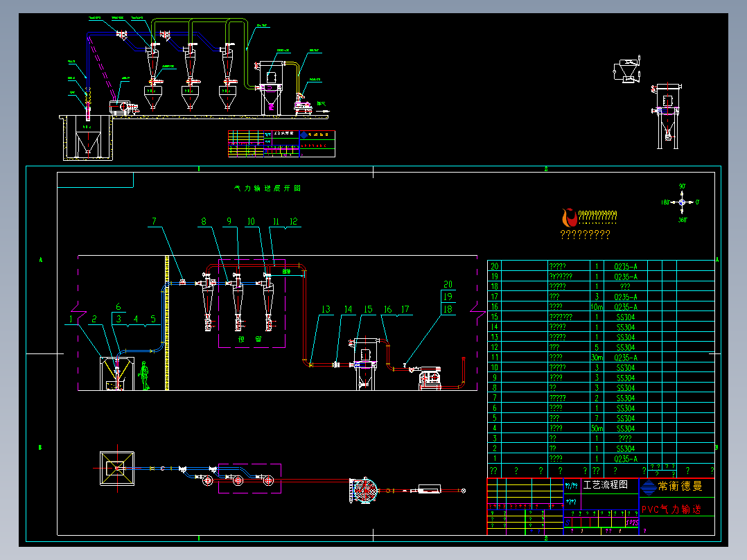747x560 pixels.
Task: Click the circular dust collector plan view
Action: tap(364, 490)
